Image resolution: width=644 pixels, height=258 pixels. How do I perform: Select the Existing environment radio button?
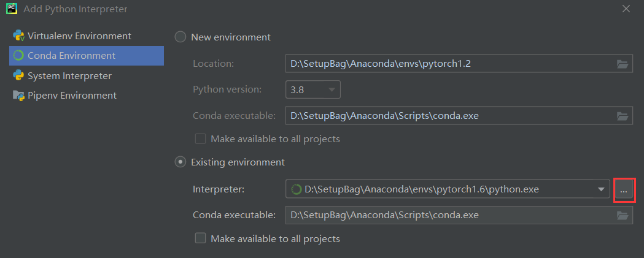(180, 162)
